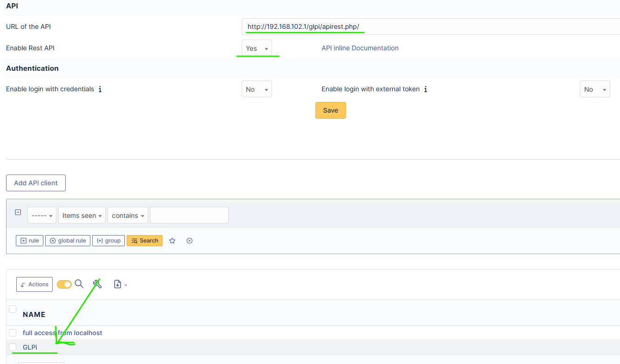Open the contains operator dropdown

click(128, 216)
